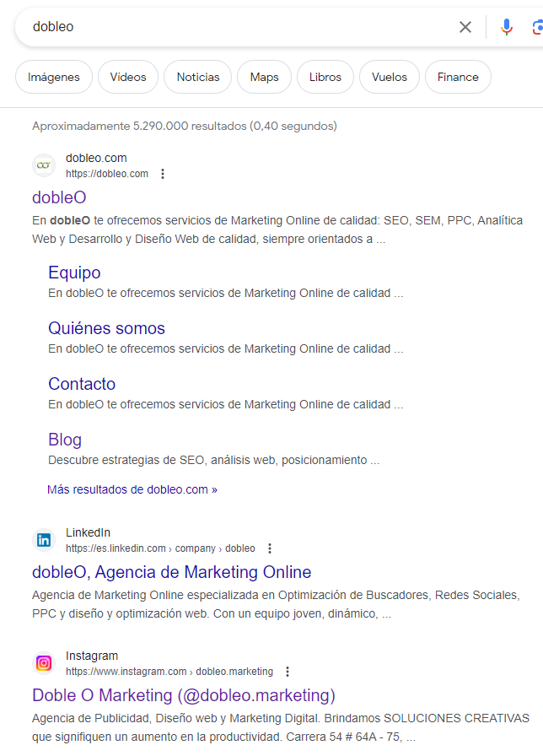
Task: Click Más resultados de dobleo.com link
Action: [x=132, y=489]
